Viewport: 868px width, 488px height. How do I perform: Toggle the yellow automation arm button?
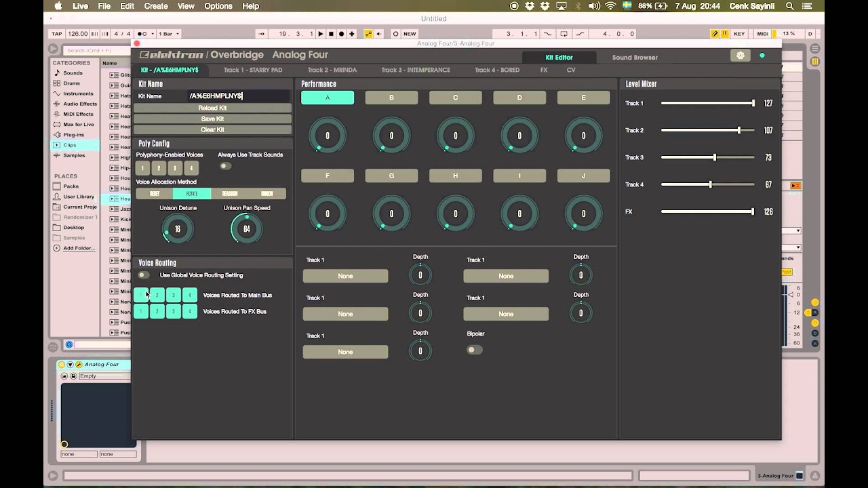coord(368,33)
